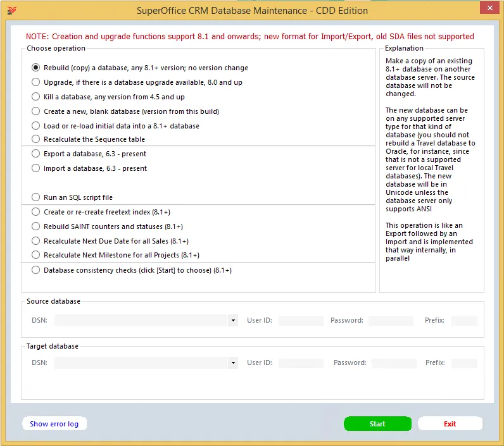Open the Show error log link
Screen dimensions: 504x446
coord(54,424)
